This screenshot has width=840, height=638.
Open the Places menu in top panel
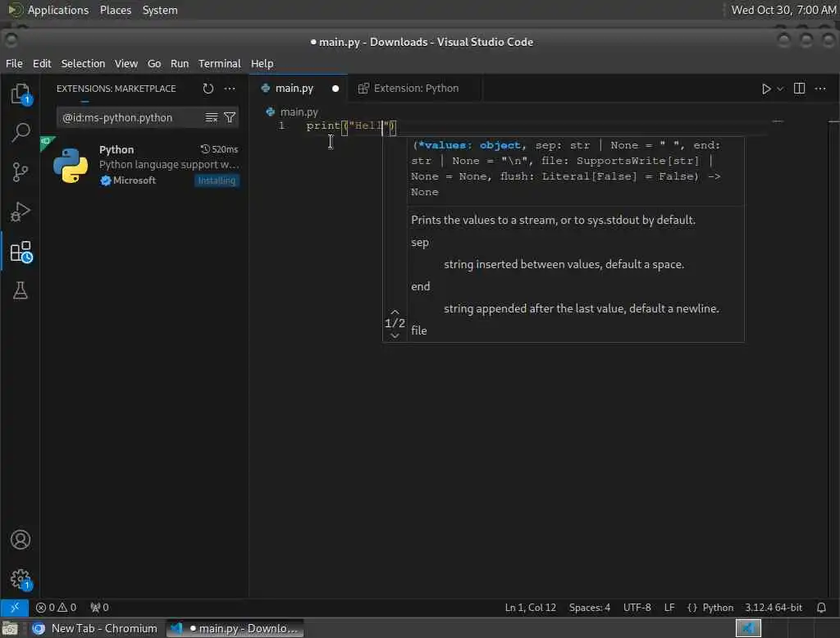point(115,10)
